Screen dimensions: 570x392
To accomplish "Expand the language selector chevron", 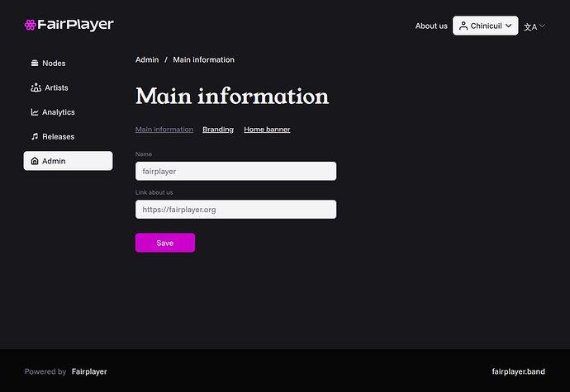I will (x=542, y=26).
